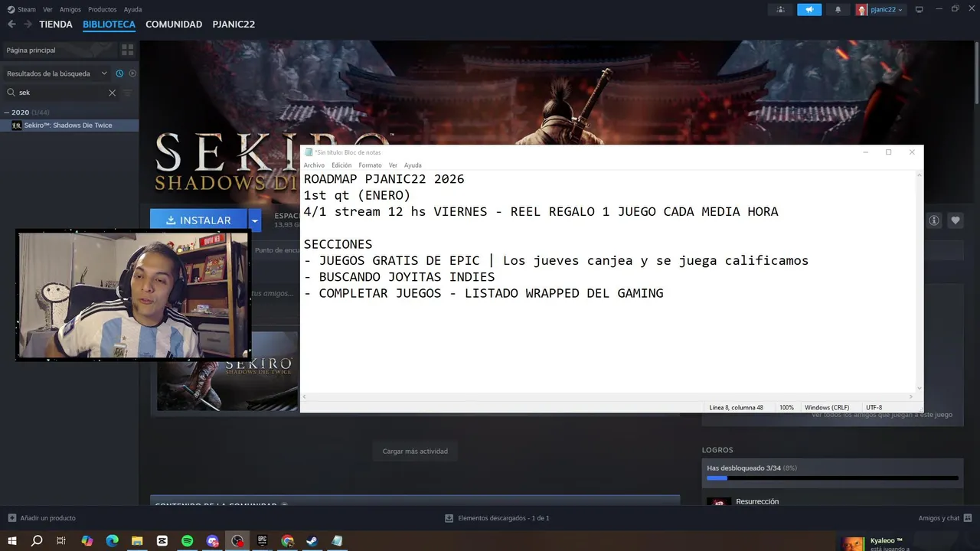The image size is (980, 551).
Task: Open Archivo menu in Notepad
Action: [x=314, y=165]
